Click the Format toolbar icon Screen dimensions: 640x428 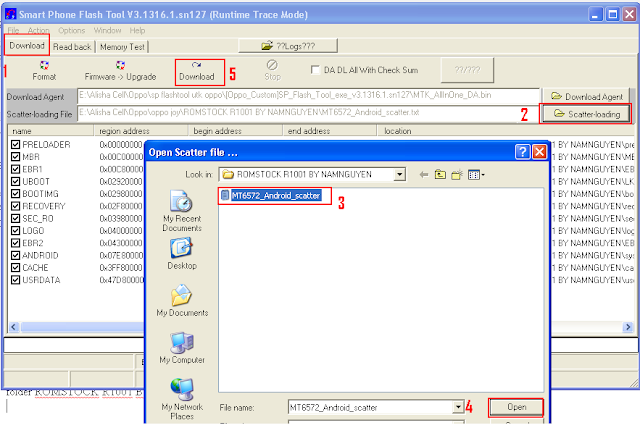coord(44,71)
